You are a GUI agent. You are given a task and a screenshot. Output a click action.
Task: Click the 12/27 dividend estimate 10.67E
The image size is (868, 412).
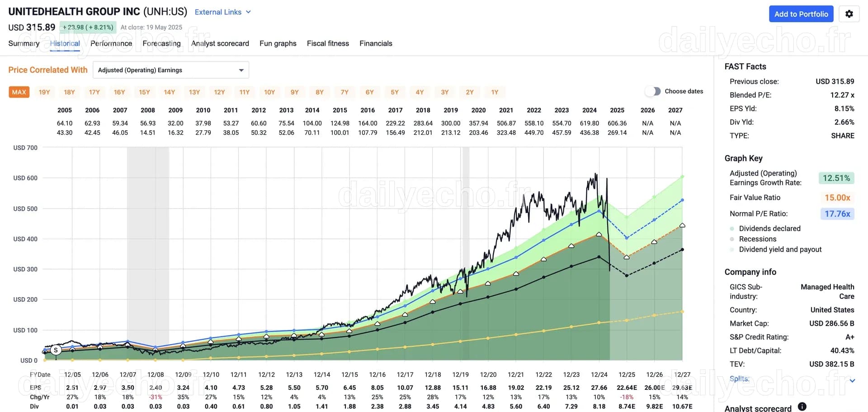click(682, 407)
